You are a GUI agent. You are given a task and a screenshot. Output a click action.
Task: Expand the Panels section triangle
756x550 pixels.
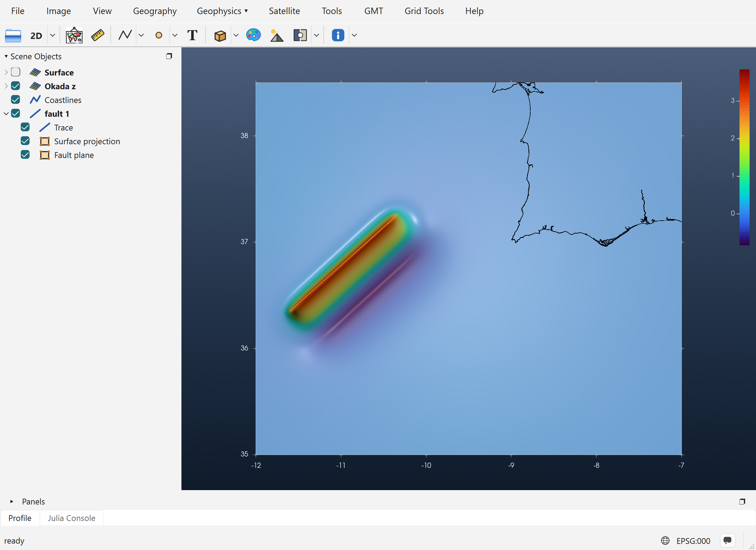coord(12,501)
